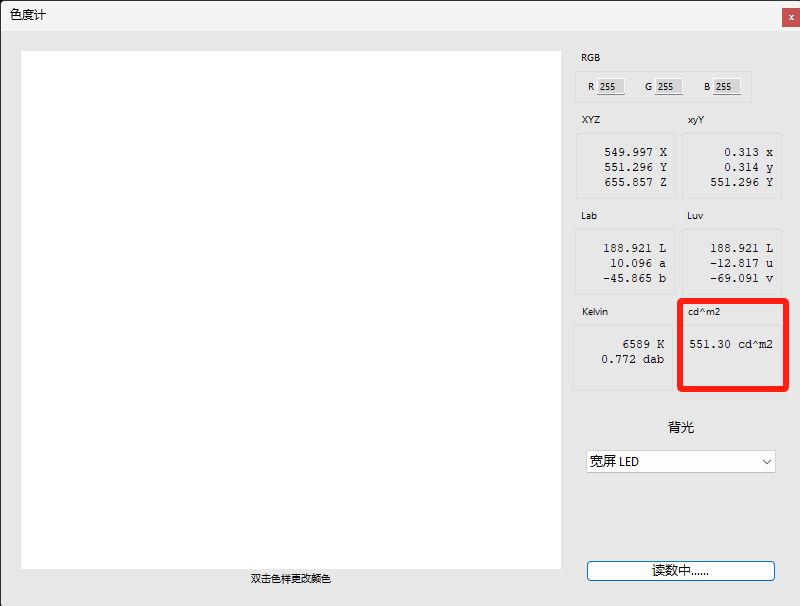The image size is (800, 606).
Task: Click the Lab group label
Action: point(589,216)
